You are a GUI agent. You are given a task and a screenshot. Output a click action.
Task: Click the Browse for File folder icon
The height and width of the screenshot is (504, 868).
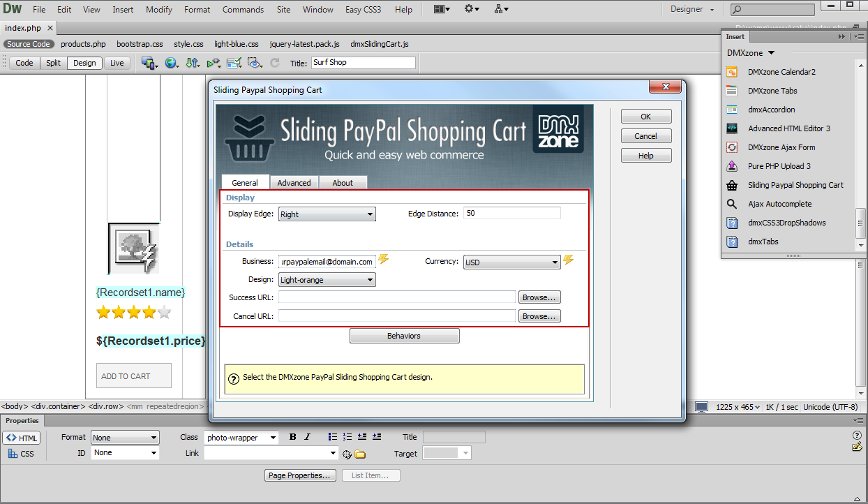point(360,454)
